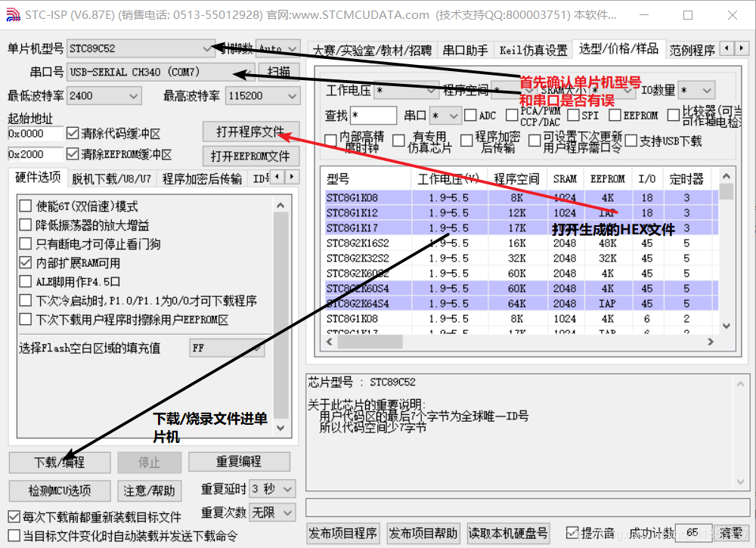The width and height of the screenshot is (756, 548).
Task: Toggle 降低振荡器的放大增益 checkbox
Action: pyautogui.click(x=26, y=225)
